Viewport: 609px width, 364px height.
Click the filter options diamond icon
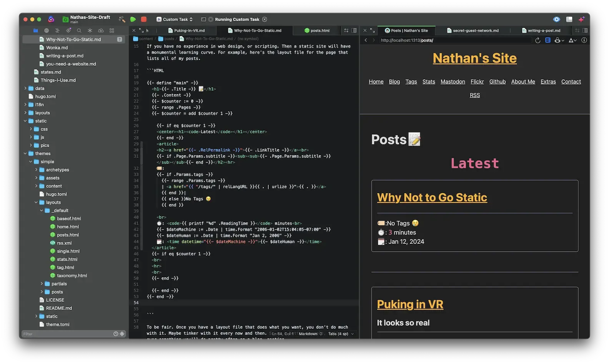tap(122, 334)
